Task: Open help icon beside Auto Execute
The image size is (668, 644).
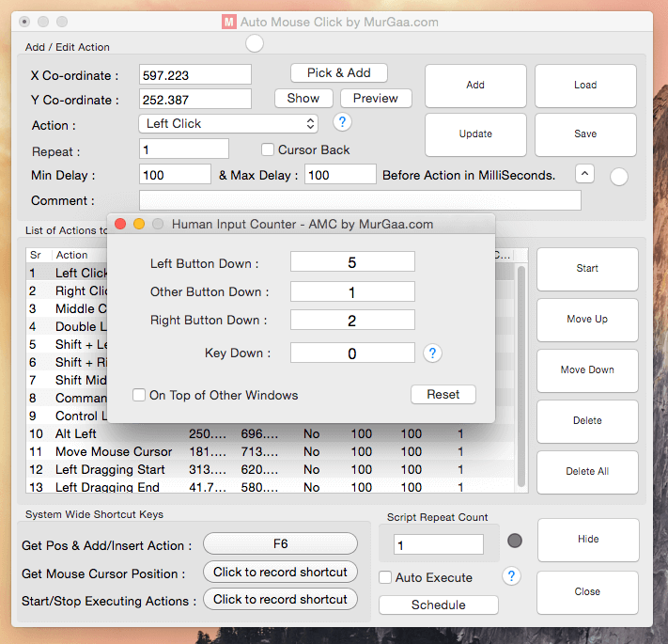Action: (x=511, y=576)
